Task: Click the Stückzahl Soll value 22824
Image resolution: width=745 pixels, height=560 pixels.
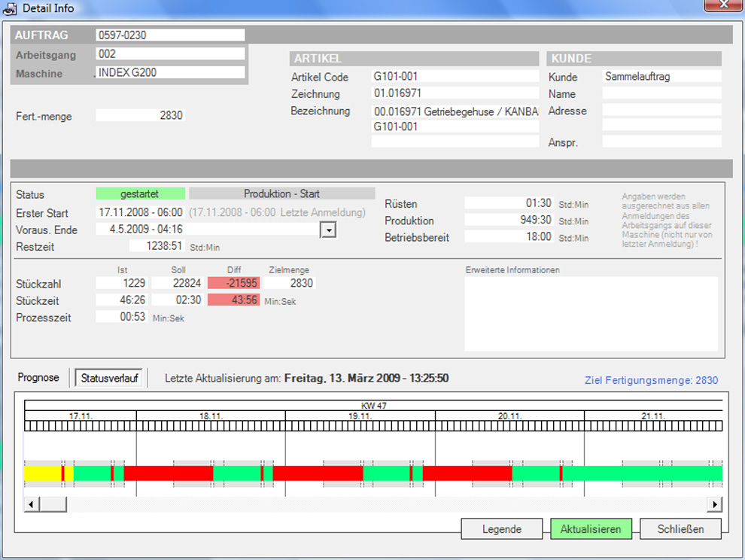Action: click(178, 283)
